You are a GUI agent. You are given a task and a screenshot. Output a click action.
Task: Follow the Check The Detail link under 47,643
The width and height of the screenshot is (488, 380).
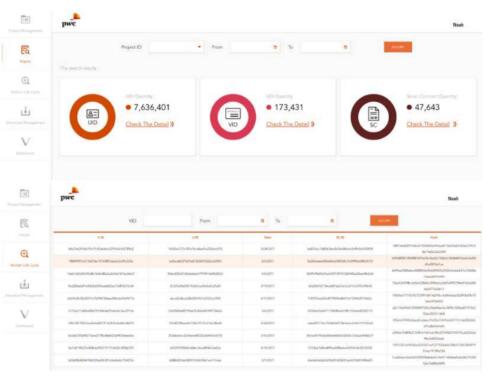[431, 124]
